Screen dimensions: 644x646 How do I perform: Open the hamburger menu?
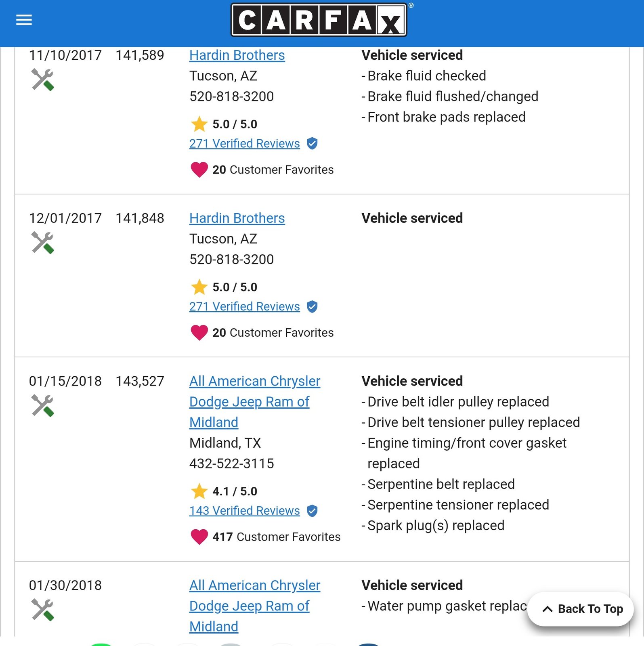tap(24, 20)
